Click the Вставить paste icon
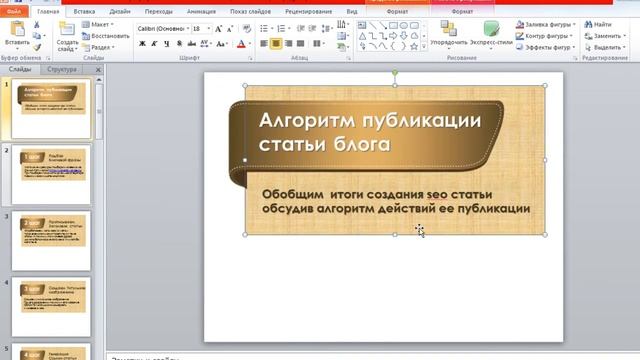 [x=17, y=29]
